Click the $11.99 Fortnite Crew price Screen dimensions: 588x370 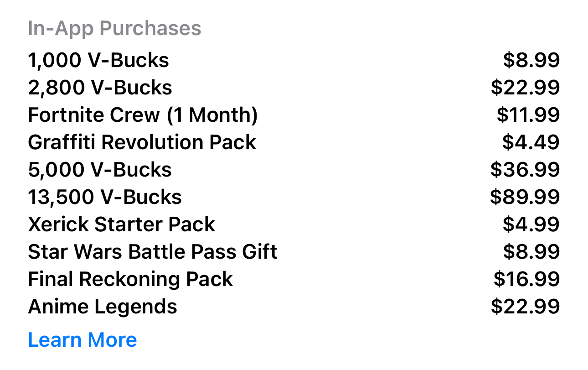pos(528,115)
